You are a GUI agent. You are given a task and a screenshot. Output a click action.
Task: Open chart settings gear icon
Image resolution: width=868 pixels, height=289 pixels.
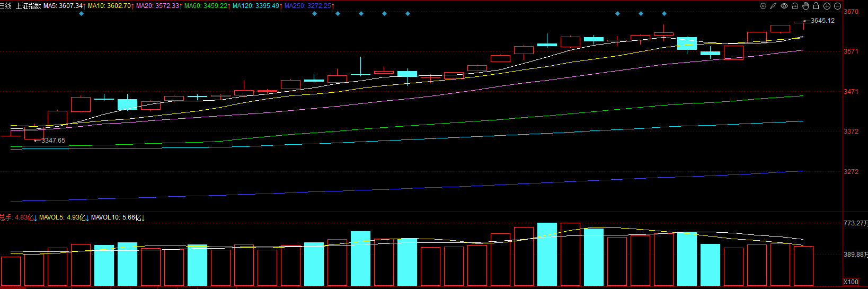tap(763, 6)
